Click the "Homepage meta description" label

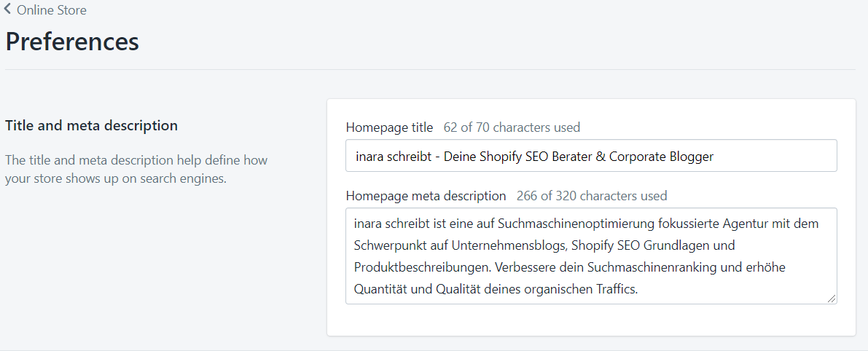coord(426,196)
